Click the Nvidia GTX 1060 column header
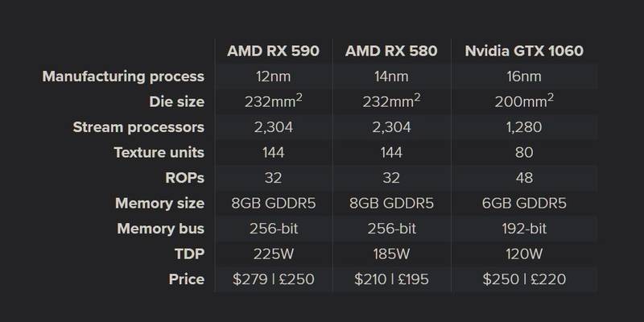Viewport: 644px width, 322px height. tap(524, 51)
